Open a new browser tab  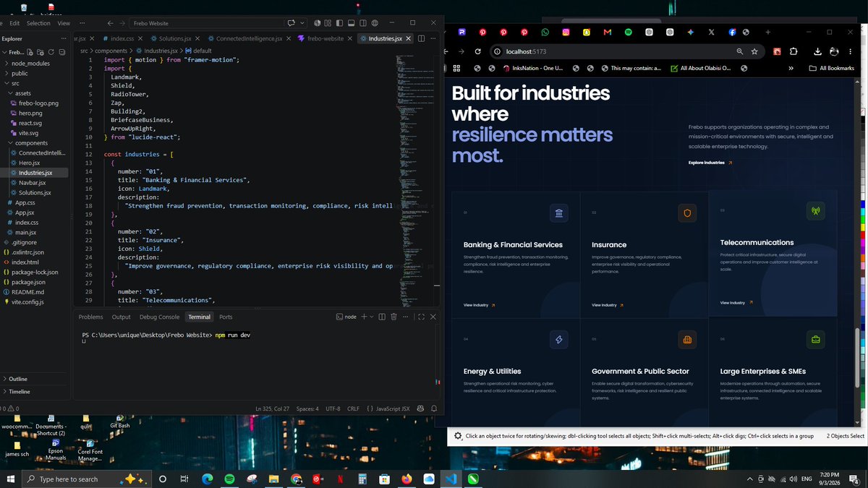tap(767, 33)
